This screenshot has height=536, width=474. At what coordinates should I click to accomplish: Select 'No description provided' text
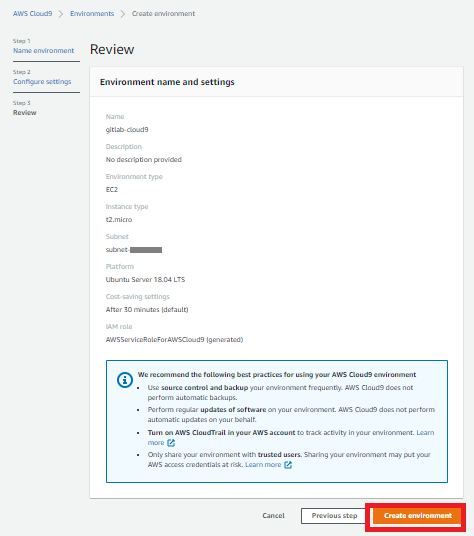144,160
